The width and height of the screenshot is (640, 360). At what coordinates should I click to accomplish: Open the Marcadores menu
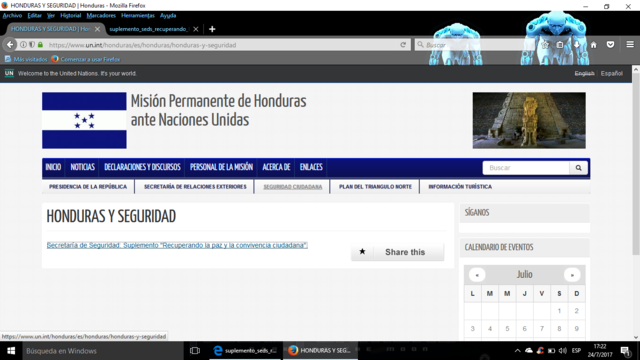point(101,16)
